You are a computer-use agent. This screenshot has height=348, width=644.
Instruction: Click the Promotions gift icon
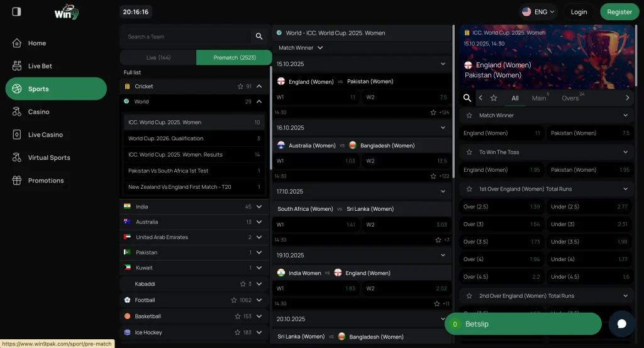pos(17,181)
